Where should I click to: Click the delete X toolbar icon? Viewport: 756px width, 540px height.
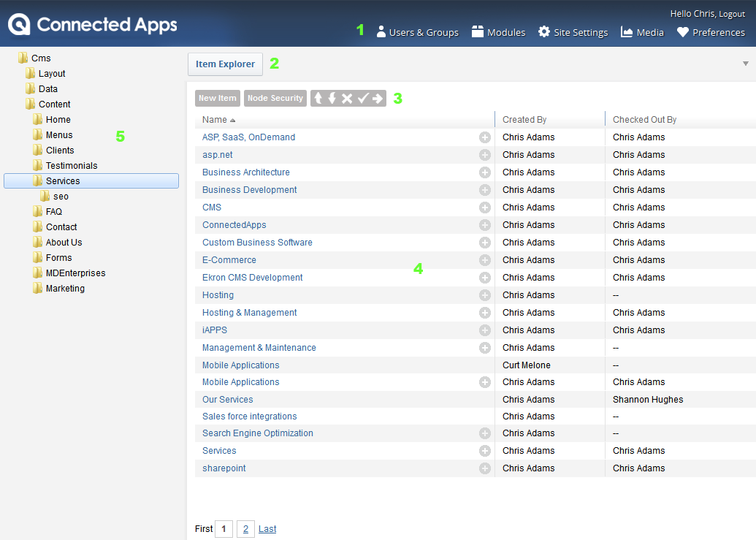click(x=347, y=99)
